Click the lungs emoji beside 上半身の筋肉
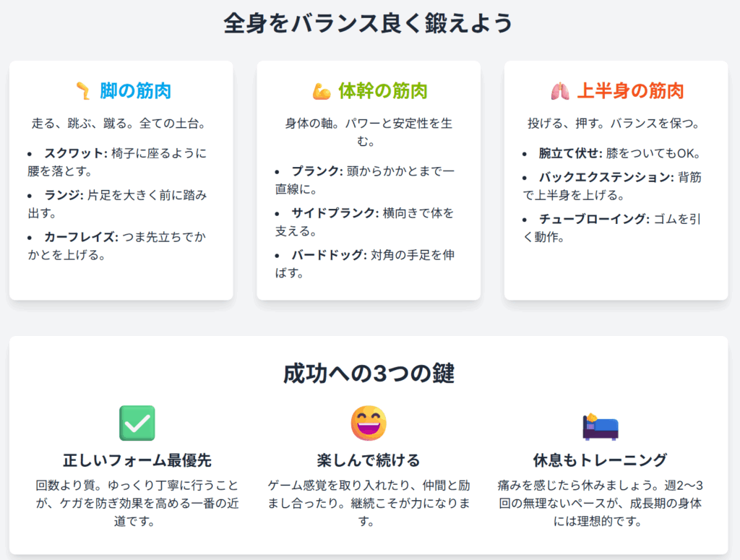The width and height of the screenshot is (740, 560). tap(559, 91)
